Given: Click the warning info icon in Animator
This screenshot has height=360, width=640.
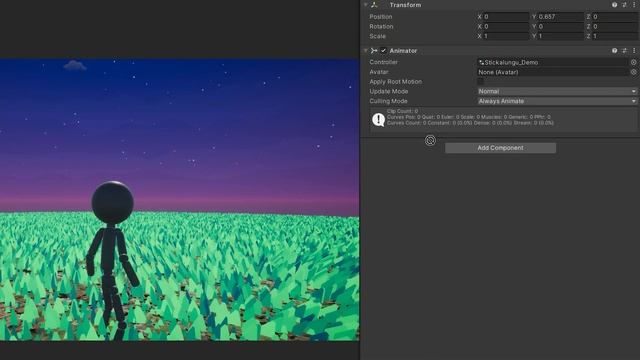Looking at the screenshot, I should [378, 120].
